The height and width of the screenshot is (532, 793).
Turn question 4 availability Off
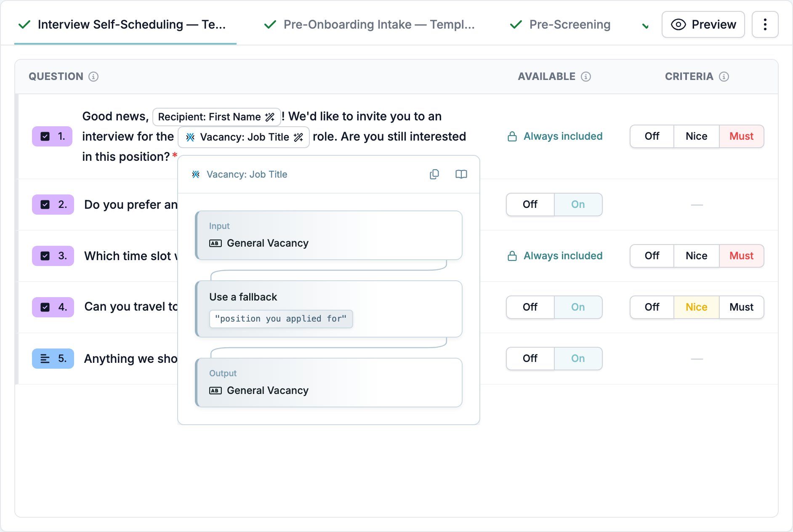pyautogui.click(x=530, y=307)
